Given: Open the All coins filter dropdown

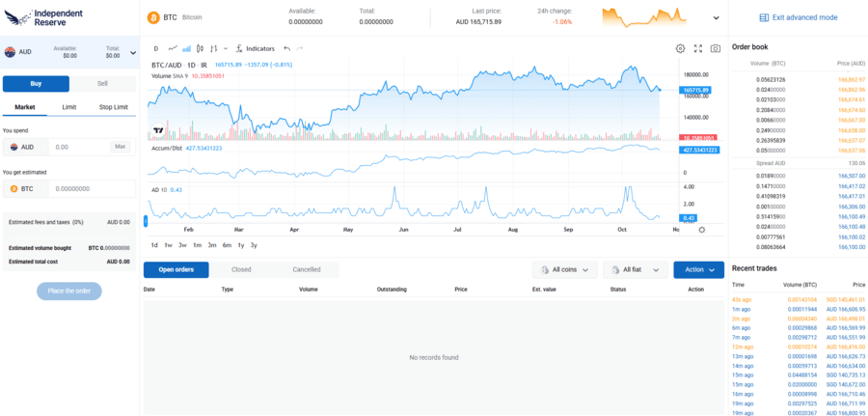Looking at the screenshot, I should click(564, 269).
